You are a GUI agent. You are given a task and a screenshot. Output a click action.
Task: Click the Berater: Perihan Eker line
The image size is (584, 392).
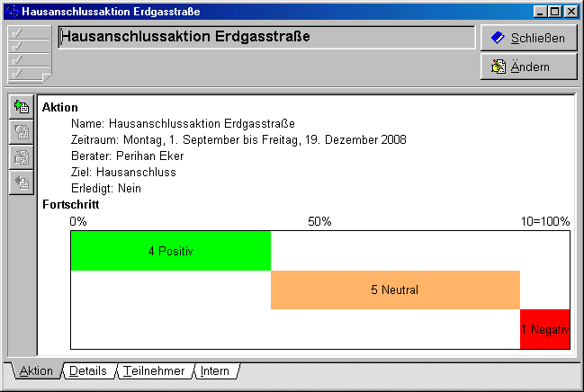[128, 156]
